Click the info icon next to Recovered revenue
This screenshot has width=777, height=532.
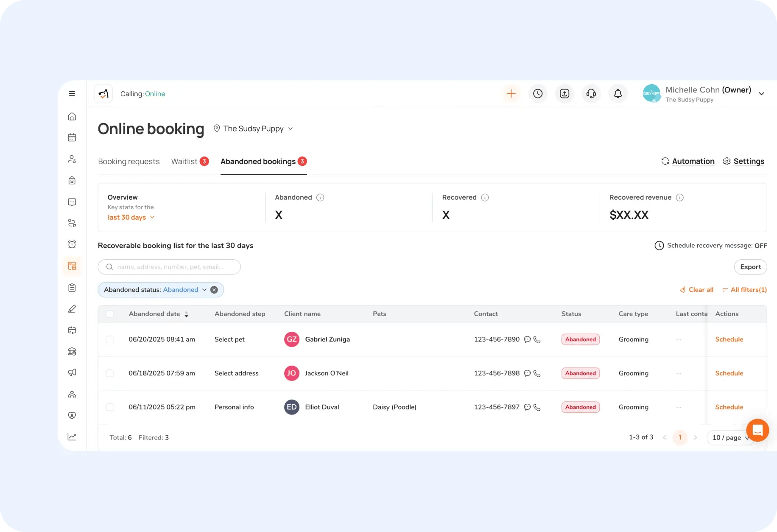679,198
